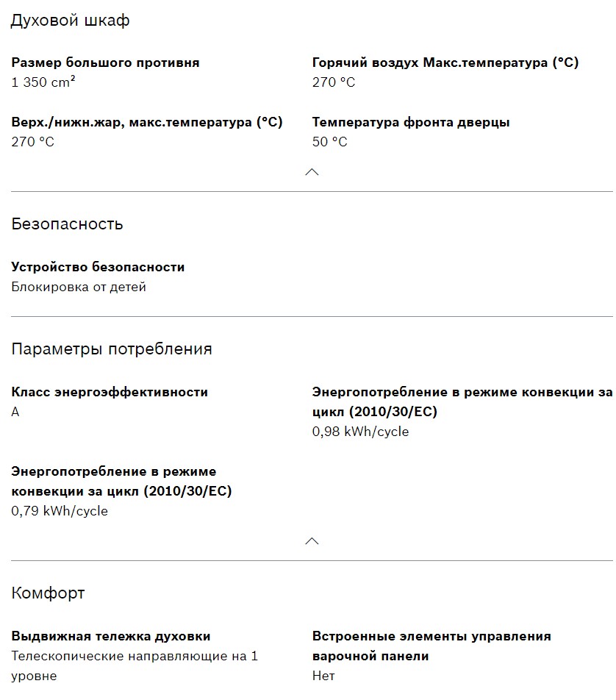This screenshot has width=616, height=700.
Task: Select the 50 °C value
Action: coord(329,142)
